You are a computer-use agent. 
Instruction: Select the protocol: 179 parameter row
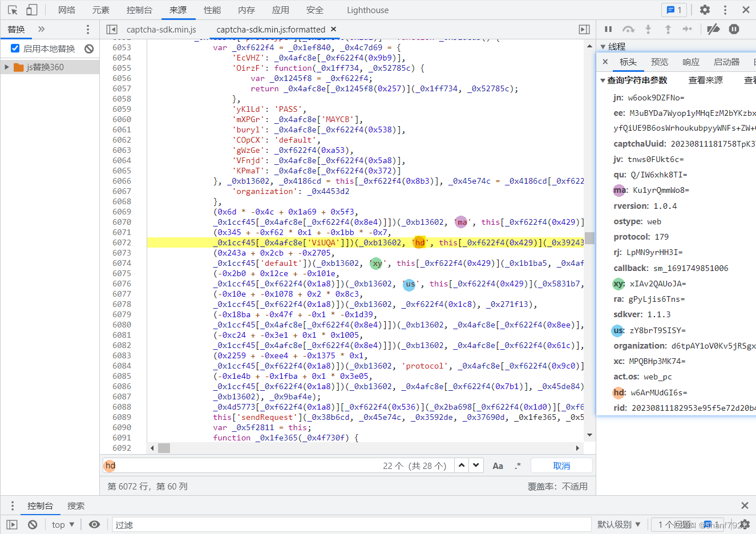(641, 237)
